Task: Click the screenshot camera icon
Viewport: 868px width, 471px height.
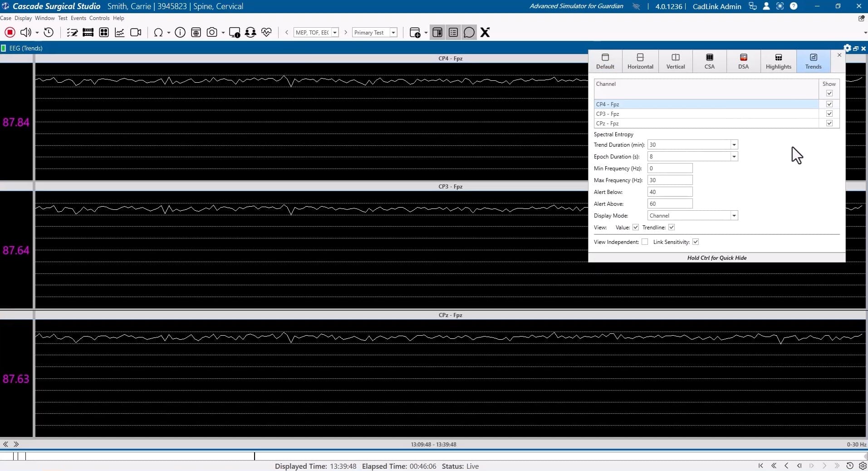Action: pos(211,32)
